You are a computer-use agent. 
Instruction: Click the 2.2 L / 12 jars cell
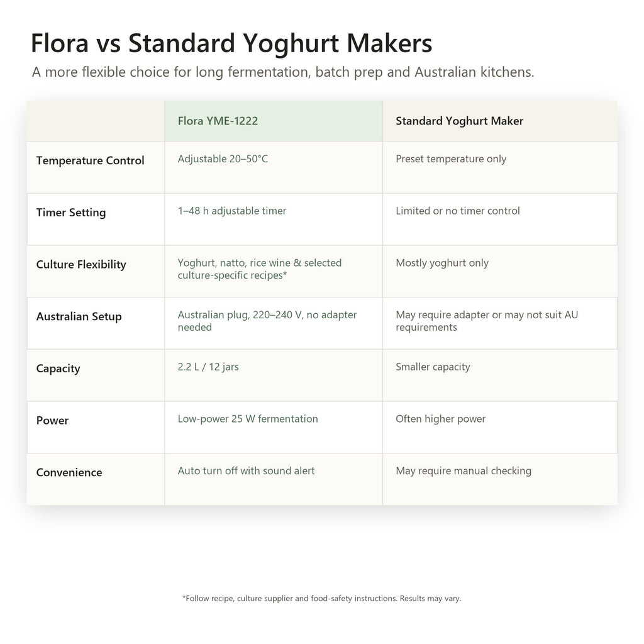pos(274,375)
